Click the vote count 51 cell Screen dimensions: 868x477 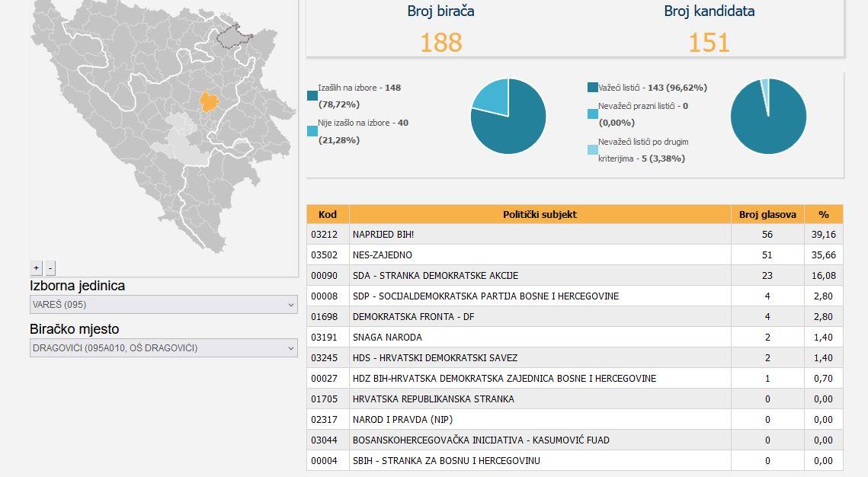(x=767, y=255)
